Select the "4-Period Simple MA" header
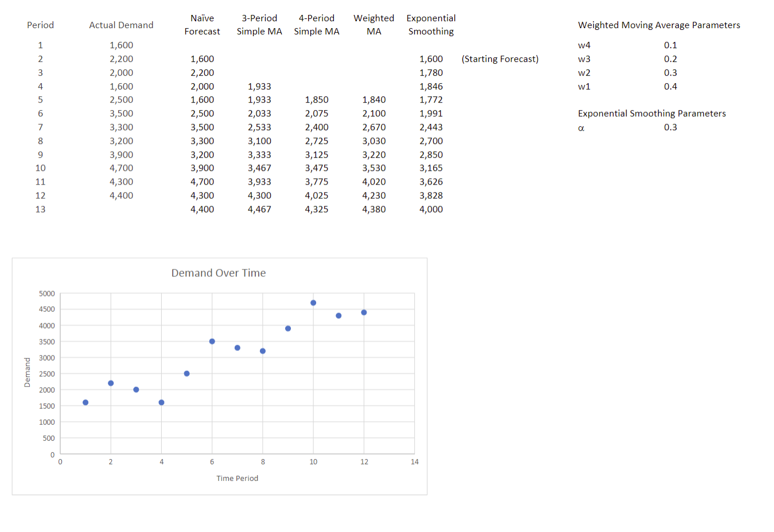The image size is (774, 532). 317,25
